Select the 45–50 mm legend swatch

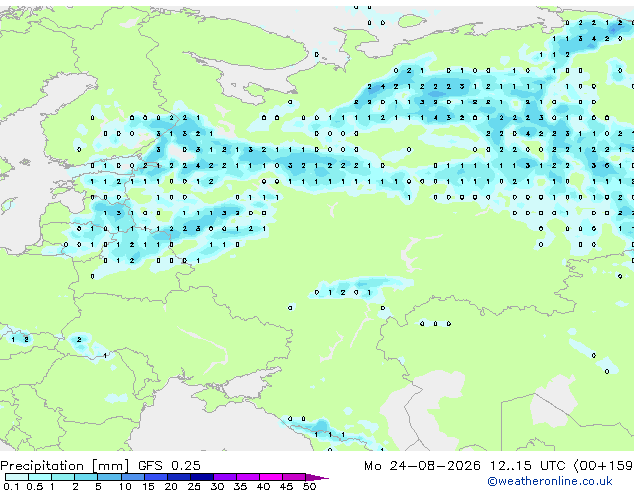[x=294, y=477]
